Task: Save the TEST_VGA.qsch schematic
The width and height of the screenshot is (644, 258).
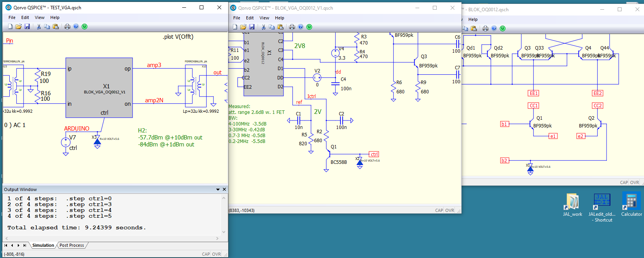Action: coord(27,27)
